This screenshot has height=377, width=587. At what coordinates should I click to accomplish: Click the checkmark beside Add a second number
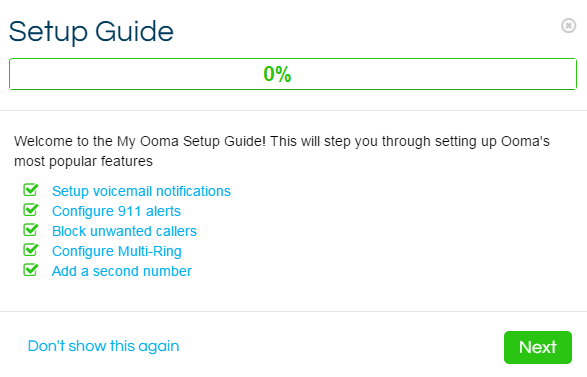(31, 270)
